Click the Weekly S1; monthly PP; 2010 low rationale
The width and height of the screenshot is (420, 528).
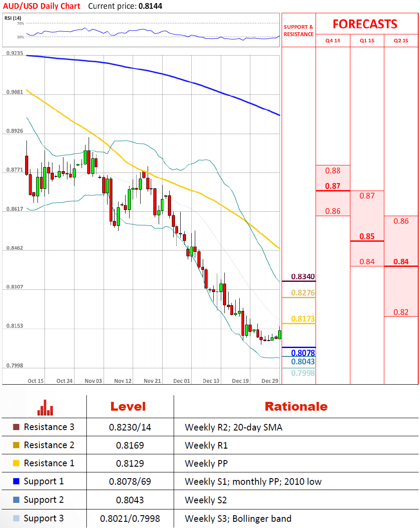253,482
